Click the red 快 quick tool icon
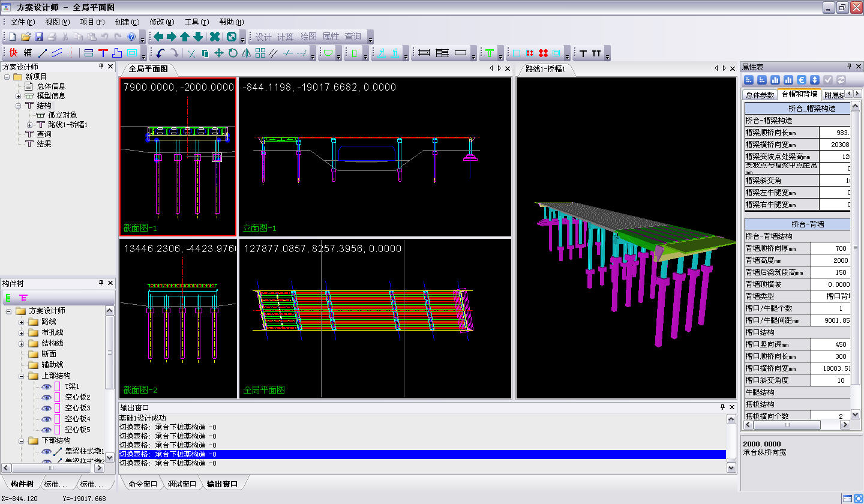Screen dimensions: 864x504 (x=13, y=53)
